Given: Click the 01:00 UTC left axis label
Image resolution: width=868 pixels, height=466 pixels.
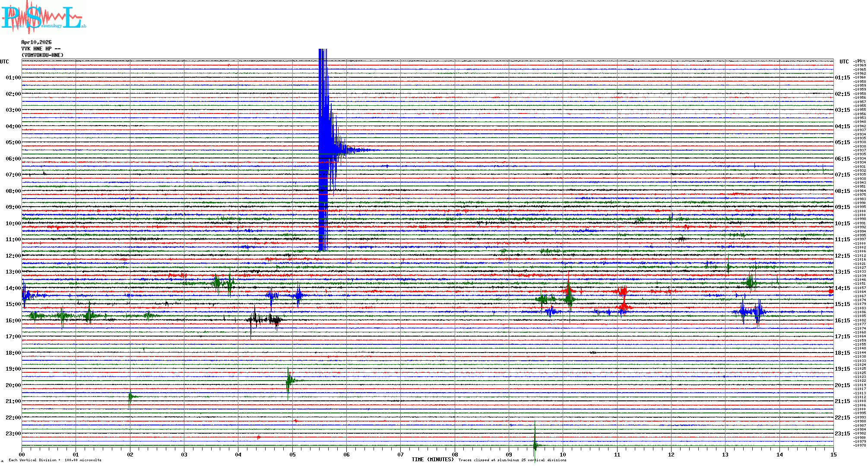Looking at the screenshot, I should [13, 78].
